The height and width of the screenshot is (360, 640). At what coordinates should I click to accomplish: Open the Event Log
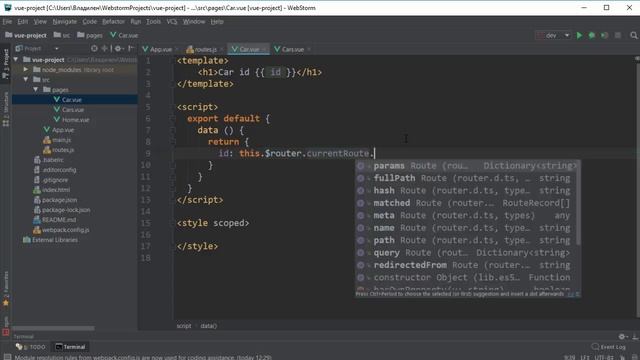608,347
